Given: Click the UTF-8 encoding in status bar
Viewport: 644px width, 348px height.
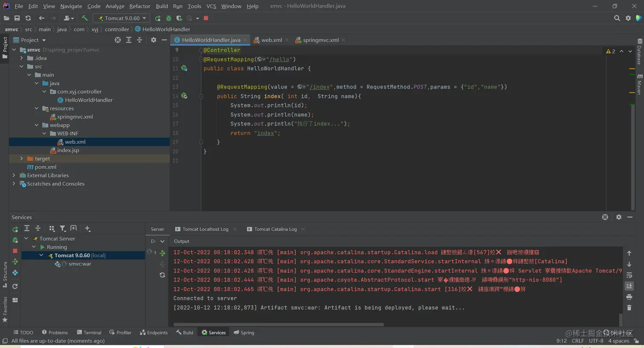Looking at the screenshot, I should 596,341.
